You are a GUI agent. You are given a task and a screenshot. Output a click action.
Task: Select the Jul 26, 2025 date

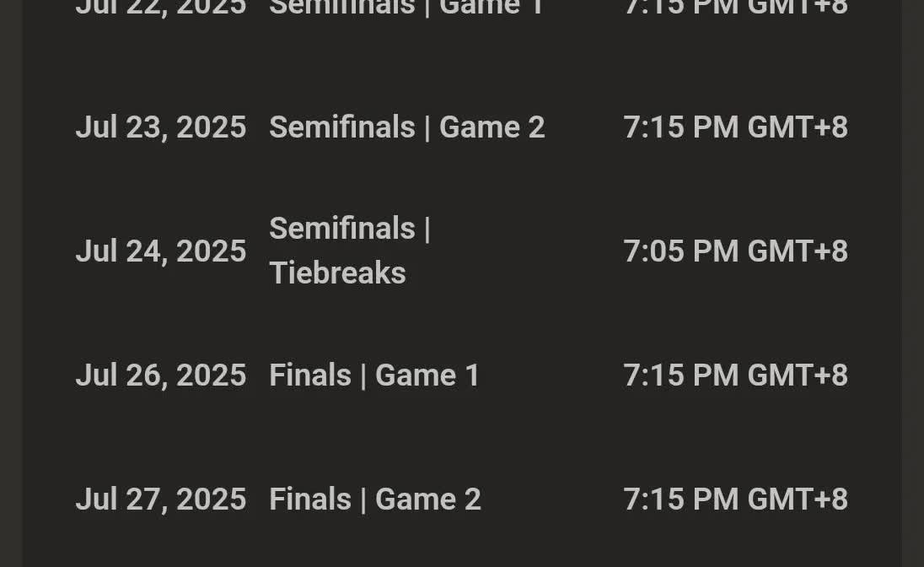[160, 375]
